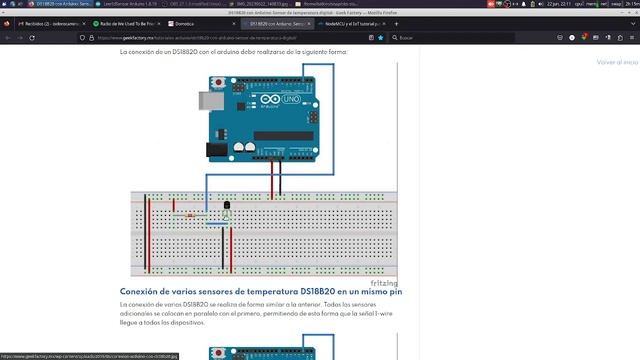The image size is (640, 360).
Task: Click the browser Forward arrow
Action: click(x=20, y=38)
